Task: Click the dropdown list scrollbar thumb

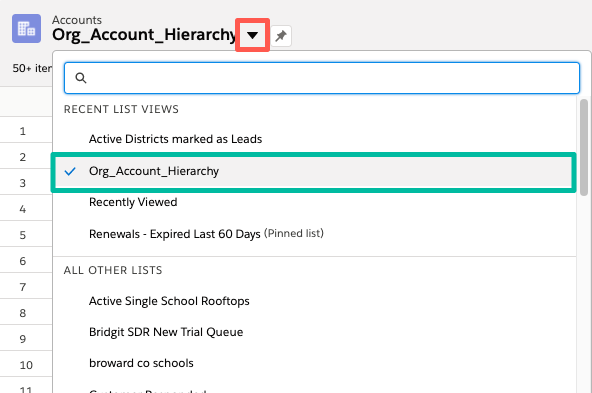Action: coord(584,147)
